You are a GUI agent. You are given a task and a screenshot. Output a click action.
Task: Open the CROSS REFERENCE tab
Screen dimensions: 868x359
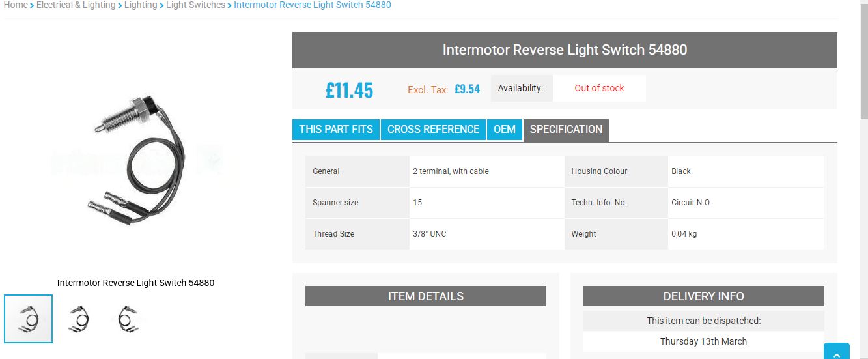point(433,129)
